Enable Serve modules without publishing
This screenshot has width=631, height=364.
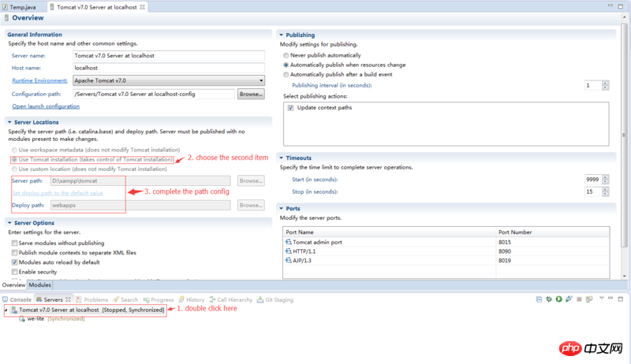pyautogui.click(x=14, y=243)
